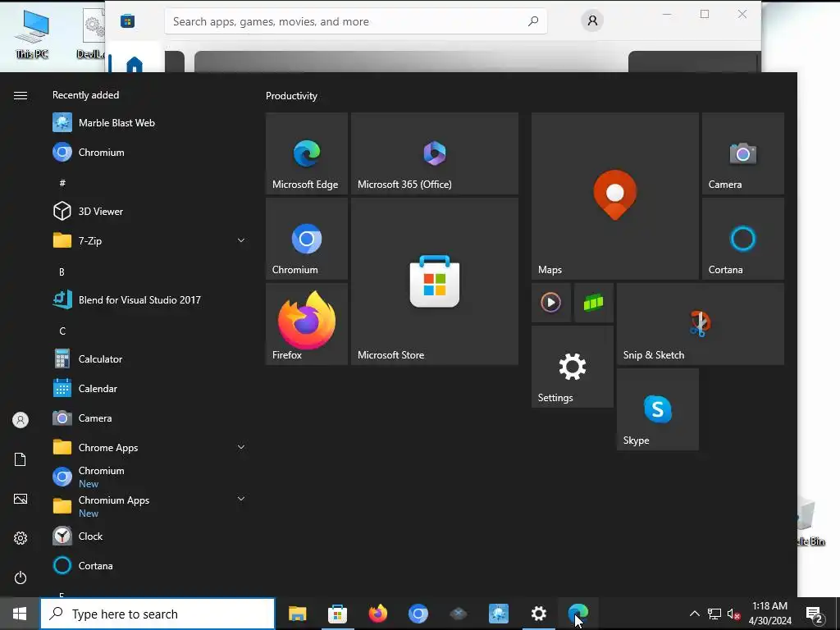The image size is (840, 630).
Task: Select the This PC desktop icon
Action: coord(32,34)
